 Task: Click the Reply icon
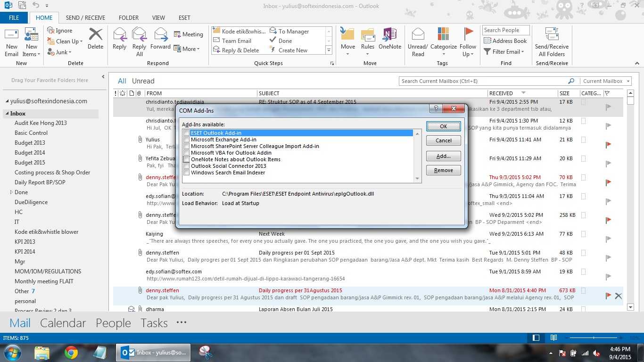(x=120, y=34)
